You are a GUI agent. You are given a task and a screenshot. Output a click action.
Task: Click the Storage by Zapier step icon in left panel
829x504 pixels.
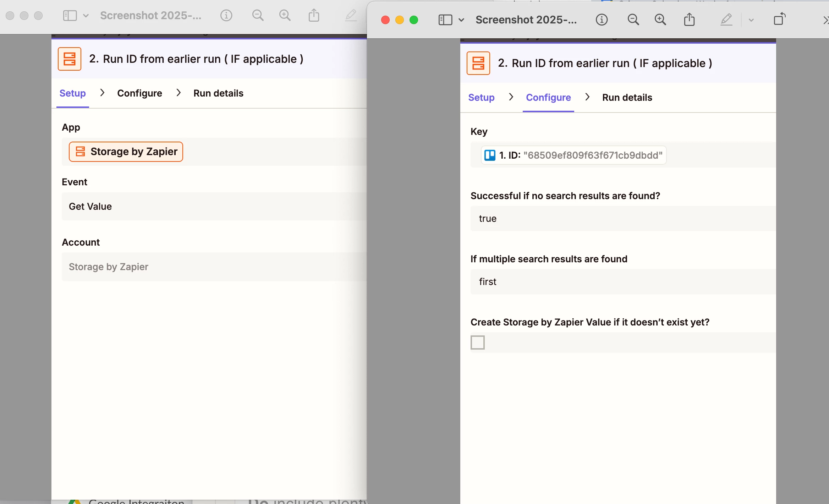pos(70,59)
